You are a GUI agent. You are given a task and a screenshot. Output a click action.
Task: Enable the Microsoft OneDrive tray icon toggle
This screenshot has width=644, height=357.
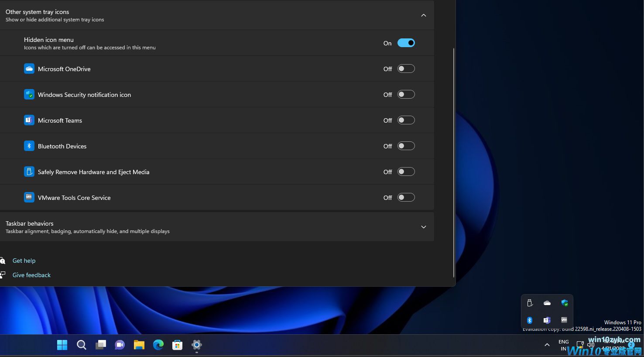pyautogui.click(x=406, y=69)
